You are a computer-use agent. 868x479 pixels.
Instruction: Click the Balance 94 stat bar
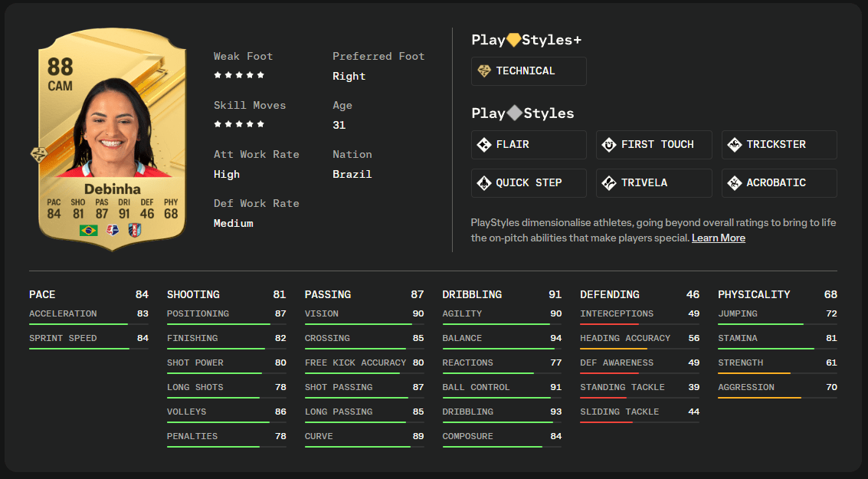(x=502, y=349)
